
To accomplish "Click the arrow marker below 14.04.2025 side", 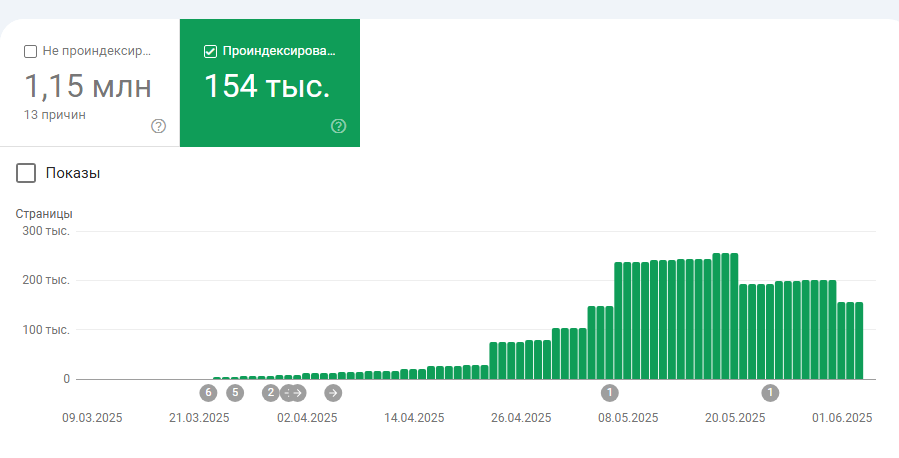I will (x=333, y=393).
